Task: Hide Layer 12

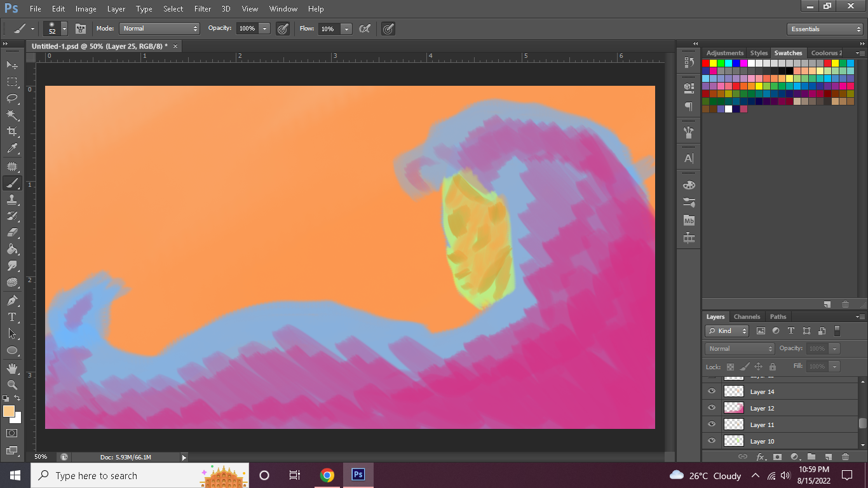Action: [712, 408]
